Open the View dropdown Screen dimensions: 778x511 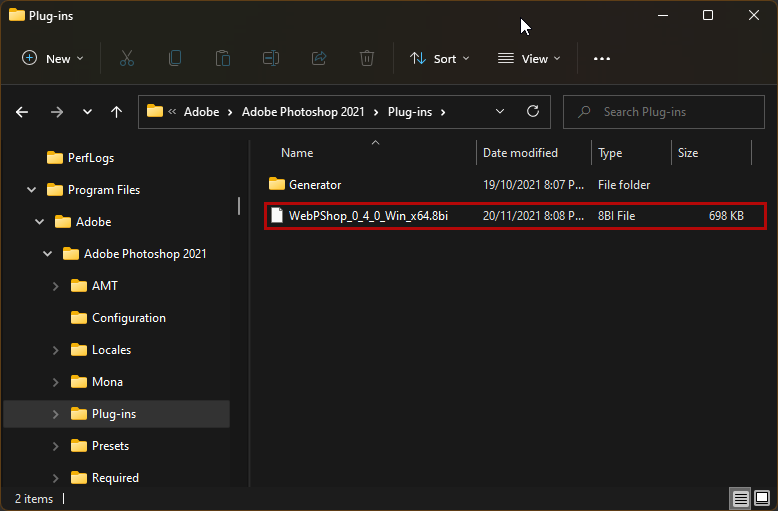point(529,59)
